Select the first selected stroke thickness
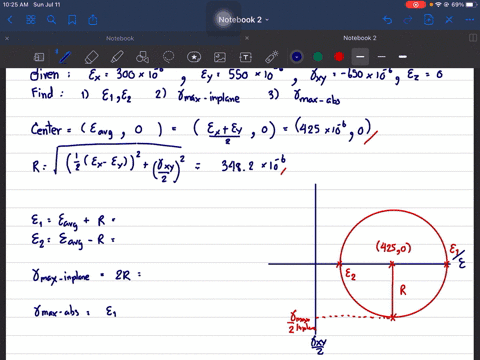This screenshot has width=480, height=360. (x=360, y=57)
